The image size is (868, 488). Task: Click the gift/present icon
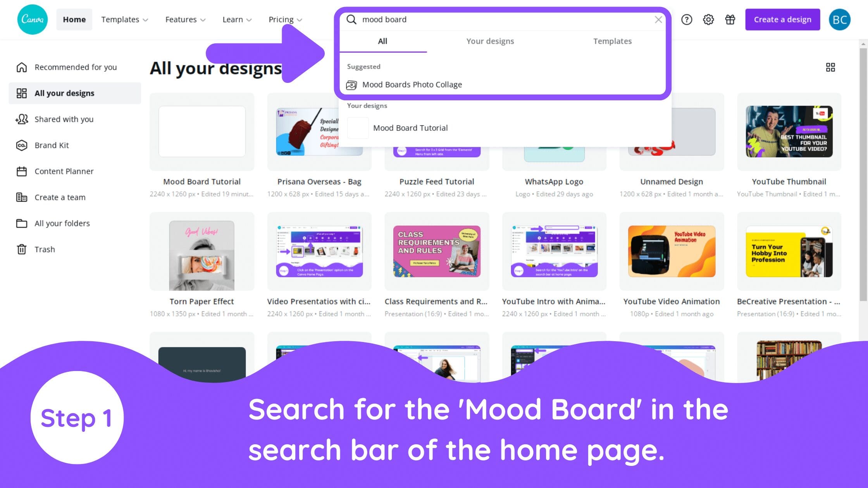pyautogui.click(x=729, y=19)
